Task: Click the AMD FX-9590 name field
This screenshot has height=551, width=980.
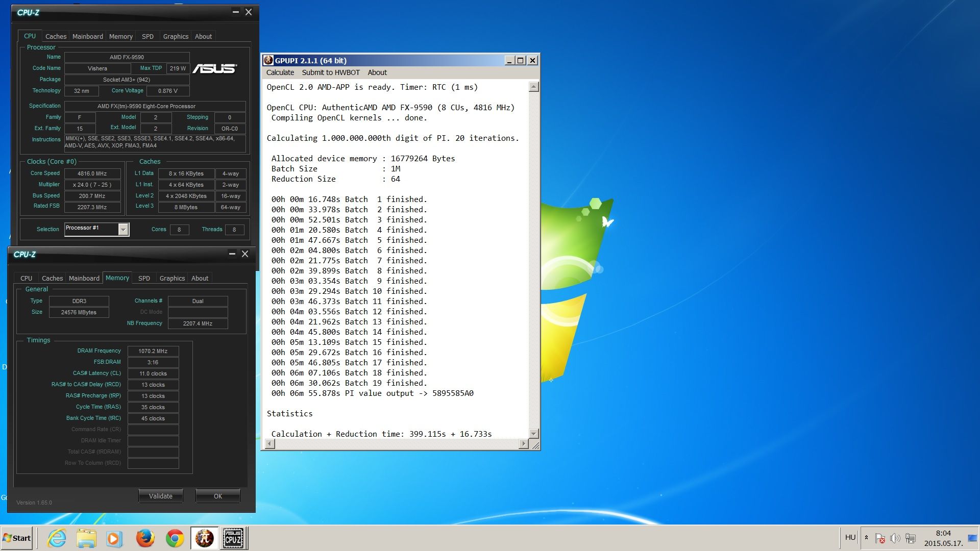Action: point(127,57)
